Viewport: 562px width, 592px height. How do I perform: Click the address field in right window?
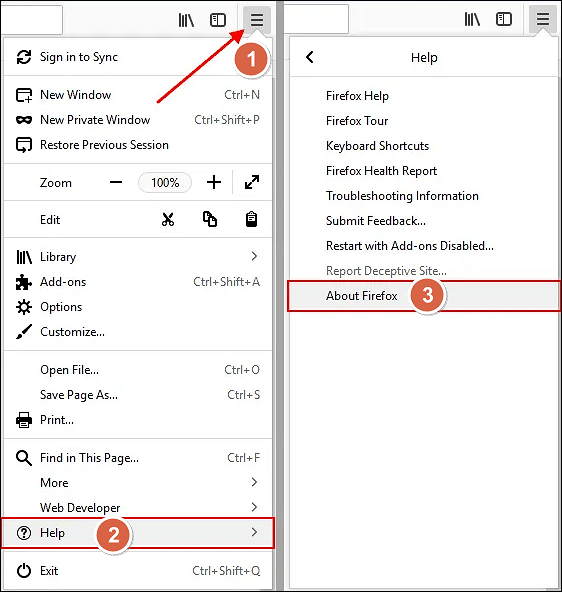pos(316,19)
